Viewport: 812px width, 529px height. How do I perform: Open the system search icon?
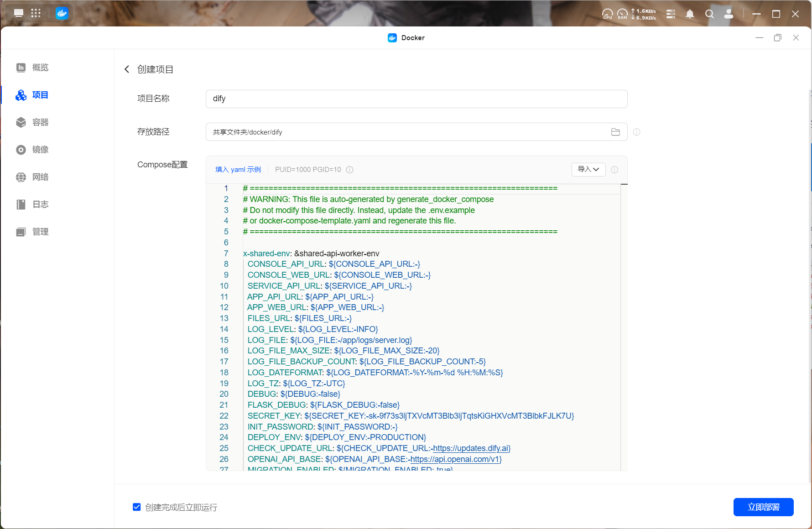709,14
